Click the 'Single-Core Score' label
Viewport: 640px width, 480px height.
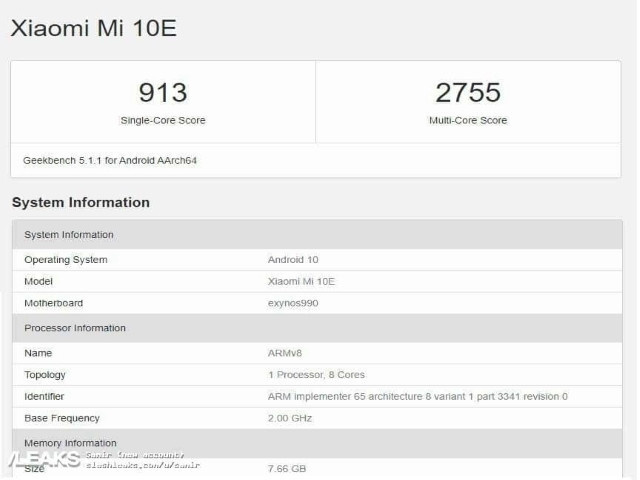click(x=163, y=120)
